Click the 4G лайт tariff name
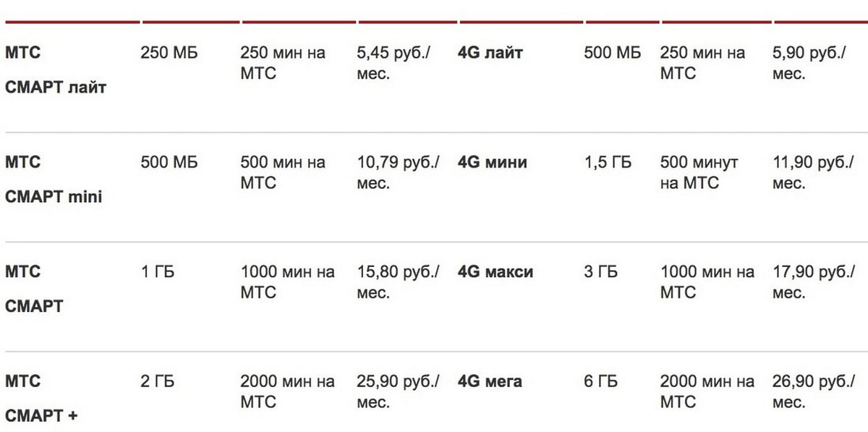This screenshot has width=868, height=432. coord(490,53)
